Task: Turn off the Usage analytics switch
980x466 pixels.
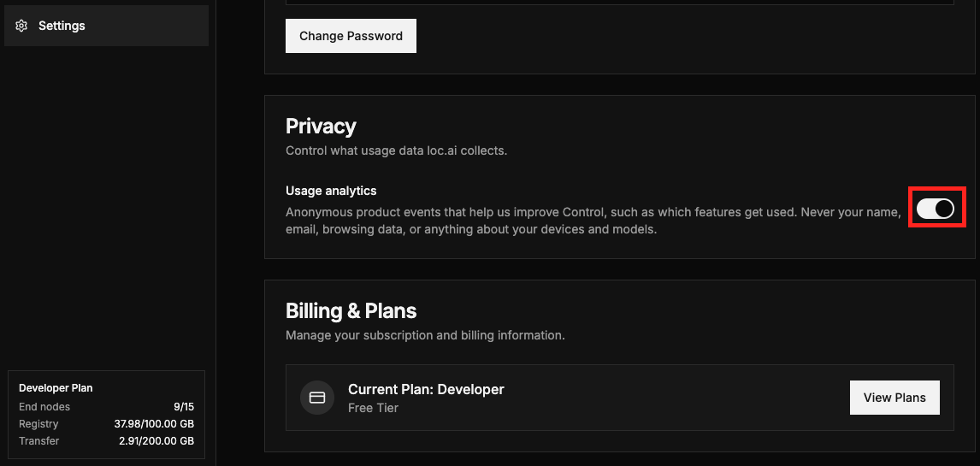Action: point(936,209)
